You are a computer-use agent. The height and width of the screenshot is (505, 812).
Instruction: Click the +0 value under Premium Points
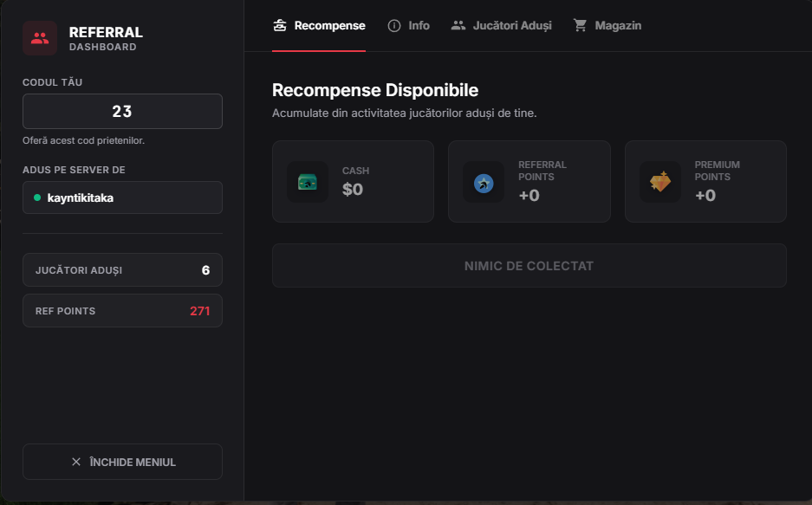click(x=705, y=196)
